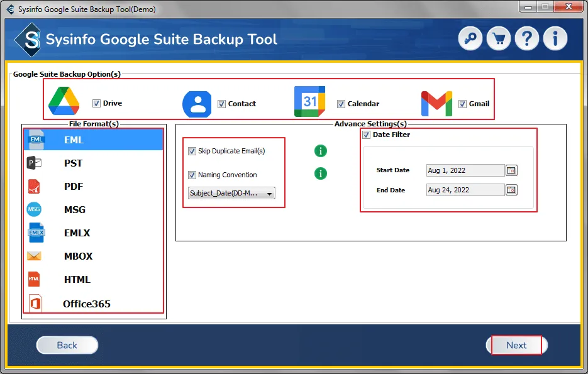Go back using the Back button

pos(67,345)
